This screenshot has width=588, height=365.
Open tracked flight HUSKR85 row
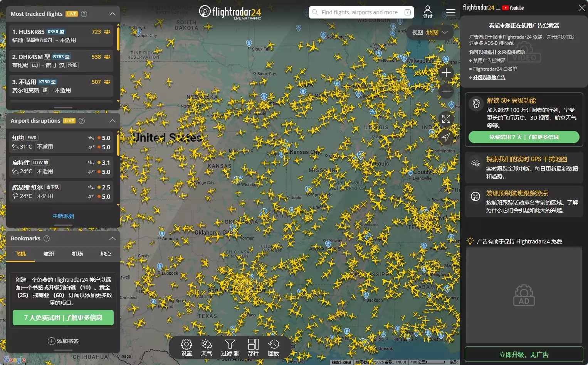[61, 36]
